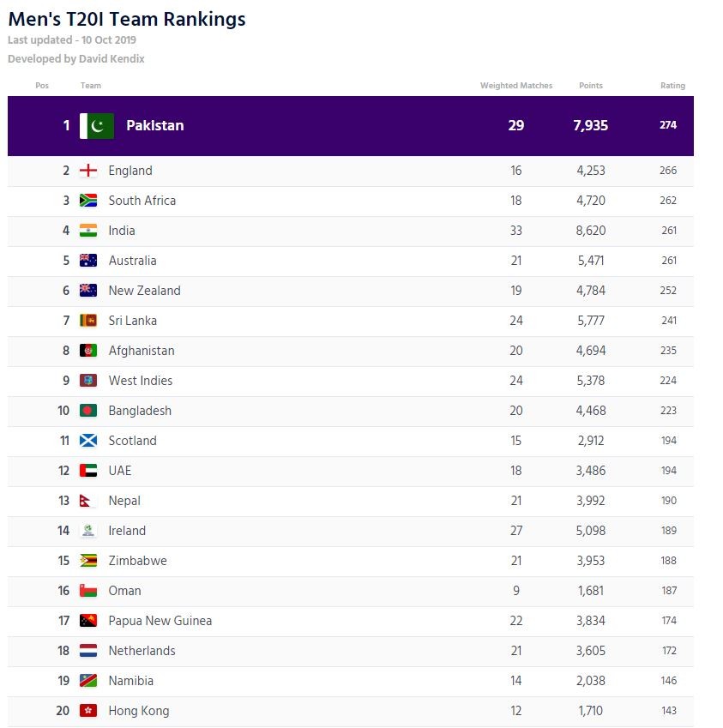The image size is (723, 728).
Task: Click the England flag icon
Action: (88, 171)
